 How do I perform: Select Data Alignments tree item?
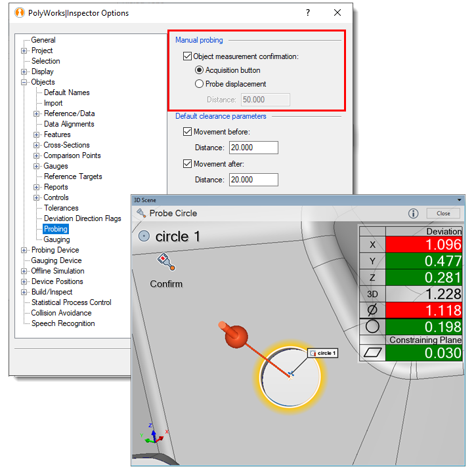(69, 124)
